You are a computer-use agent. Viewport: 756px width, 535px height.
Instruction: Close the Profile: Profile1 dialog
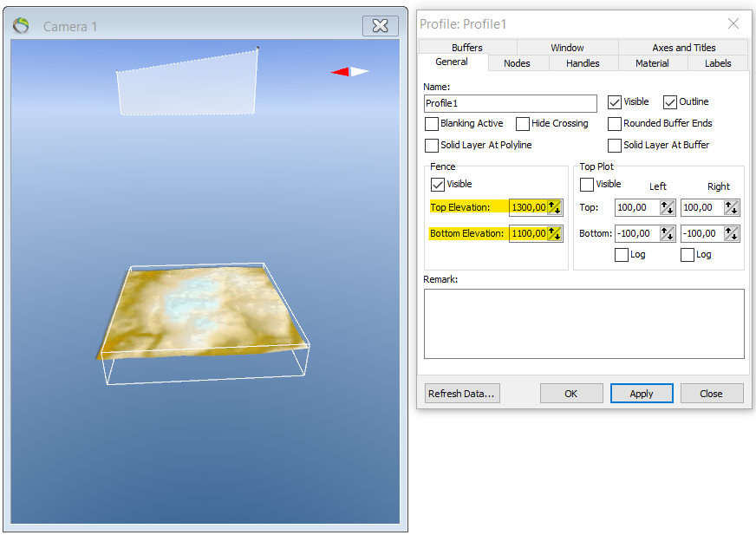pos(733,23)
